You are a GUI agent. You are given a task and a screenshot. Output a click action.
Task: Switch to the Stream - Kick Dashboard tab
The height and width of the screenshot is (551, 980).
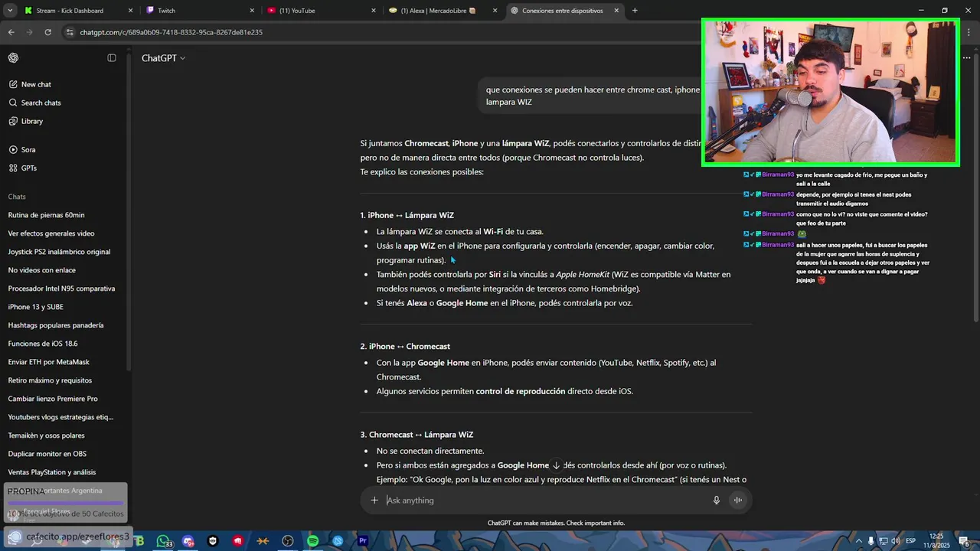[77, 11]
